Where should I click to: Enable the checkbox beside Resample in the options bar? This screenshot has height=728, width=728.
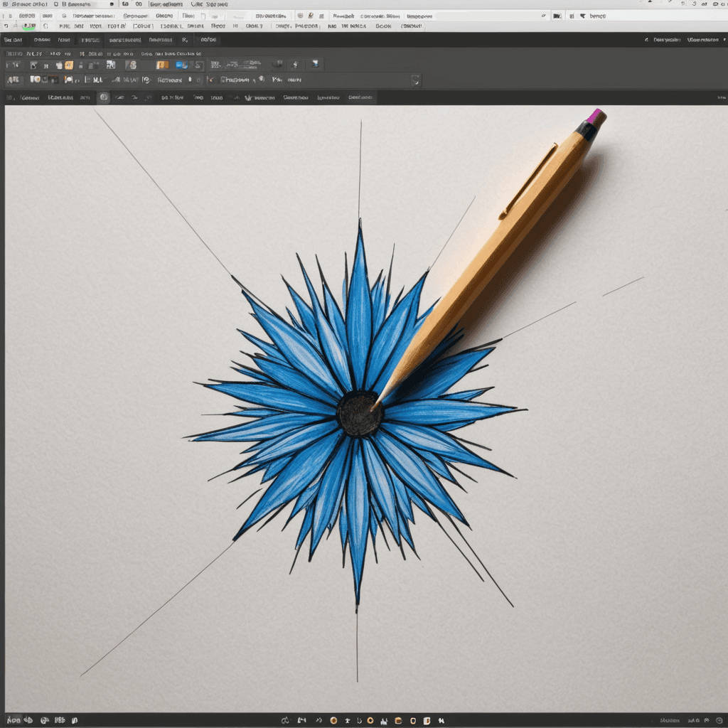click(x=188, y=80)
